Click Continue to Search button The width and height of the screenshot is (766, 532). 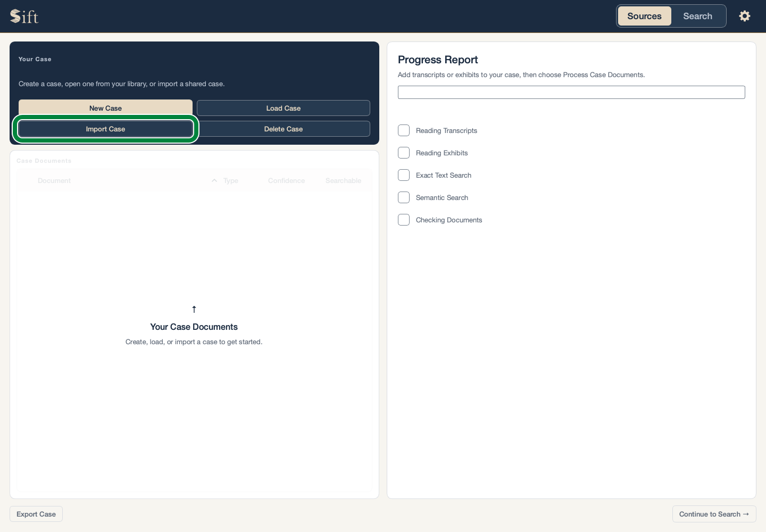pyautogui.click(x=714, y=514)
